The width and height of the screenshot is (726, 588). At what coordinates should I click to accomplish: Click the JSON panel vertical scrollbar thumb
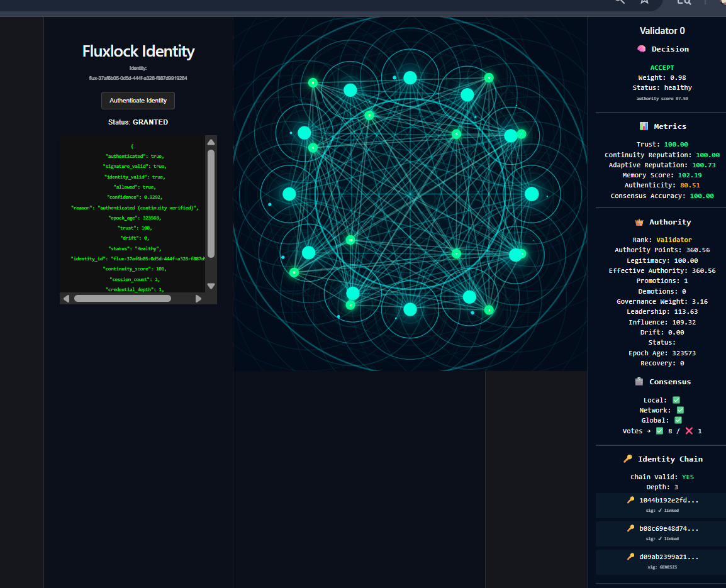point(211,204)
